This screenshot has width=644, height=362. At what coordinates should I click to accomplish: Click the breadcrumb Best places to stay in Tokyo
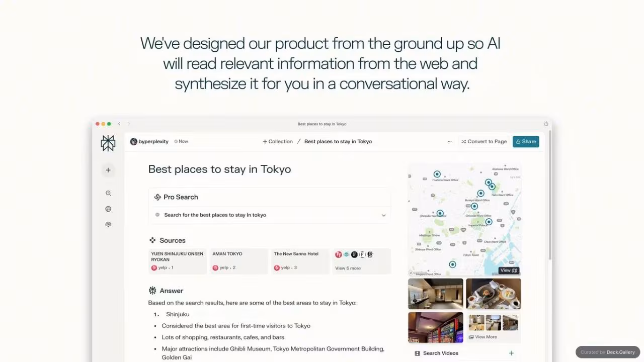tap(338, 142)
